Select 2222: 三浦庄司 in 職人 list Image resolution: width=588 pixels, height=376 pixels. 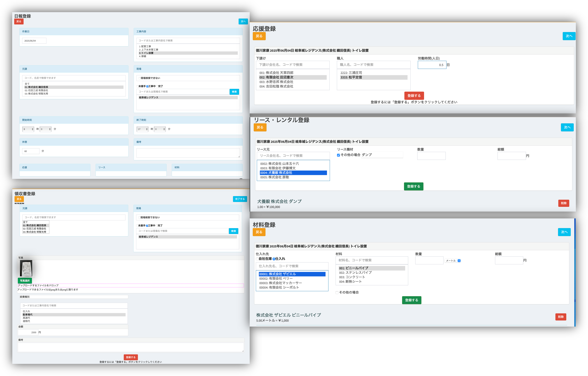pyautogui.click(x=374, y=73)
